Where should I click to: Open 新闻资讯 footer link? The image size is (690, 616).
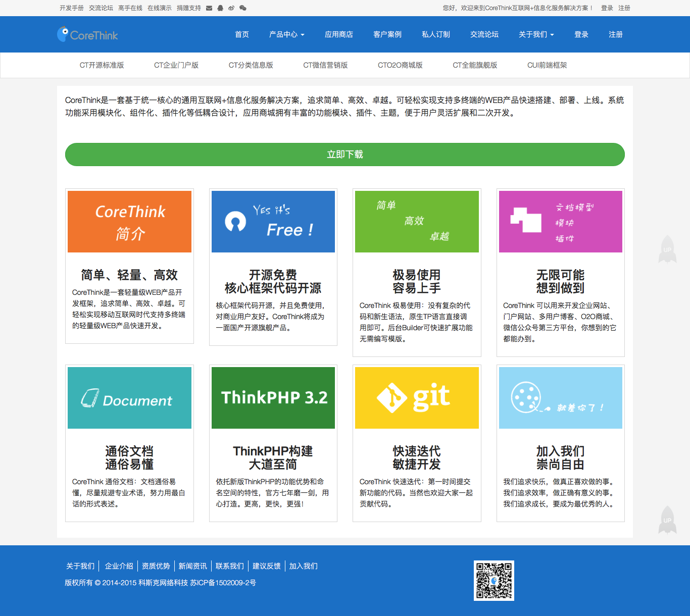coord(192,566)
